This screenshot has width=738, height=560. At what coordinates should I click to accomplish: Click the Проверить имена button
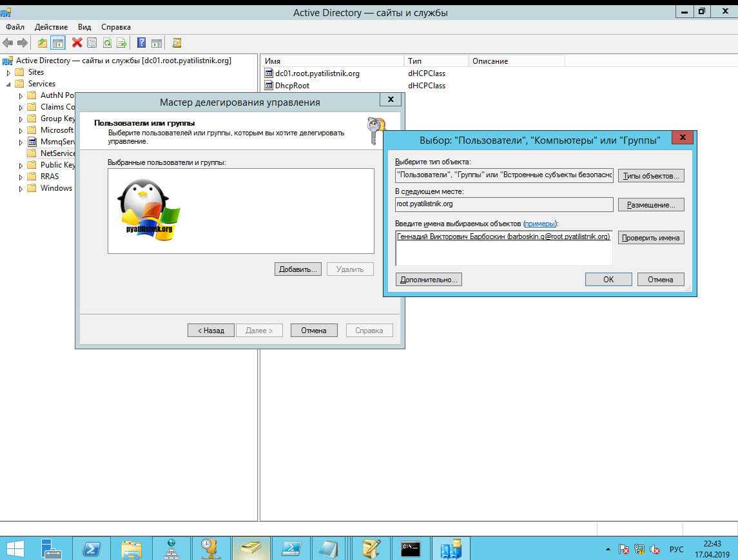point(651,238)
